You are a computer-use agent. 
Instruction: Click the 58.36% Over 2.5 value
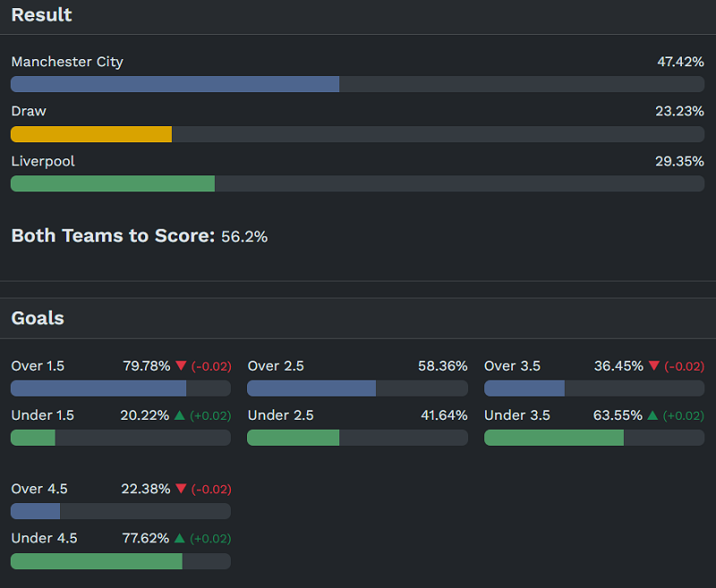[x=442, y=366]
